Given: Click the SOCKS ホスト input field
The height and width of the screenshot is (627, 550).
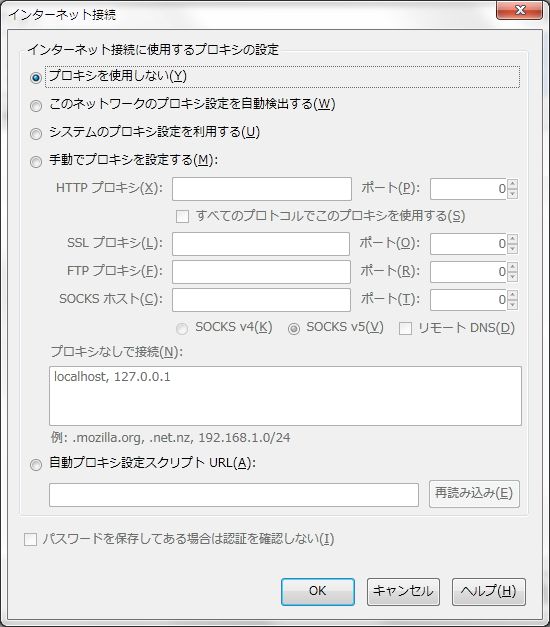Looking at the screenshot, I should point(261,300).
